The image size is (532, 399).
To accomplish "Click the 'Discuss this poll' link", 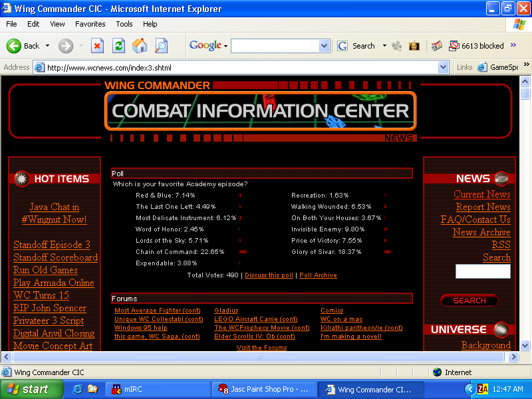I will point(269,275).
